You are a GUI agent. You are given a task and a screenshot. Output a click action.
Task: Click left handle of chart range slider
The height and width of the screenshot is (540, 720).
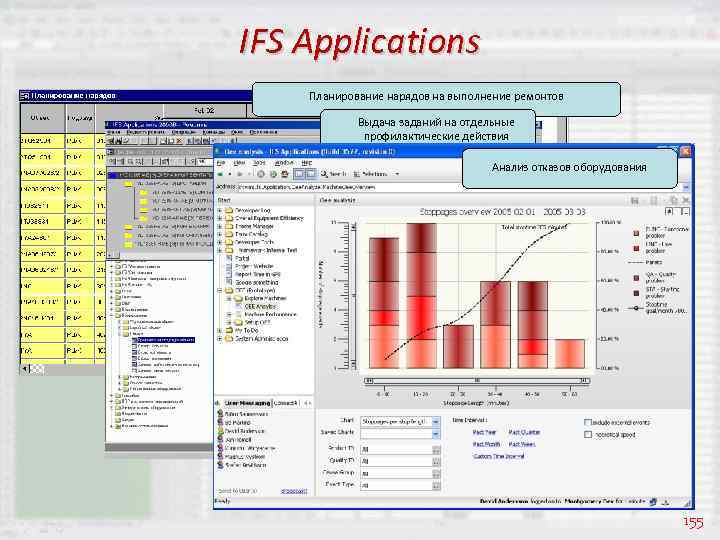pyautogui.click(x=368, y=381)
